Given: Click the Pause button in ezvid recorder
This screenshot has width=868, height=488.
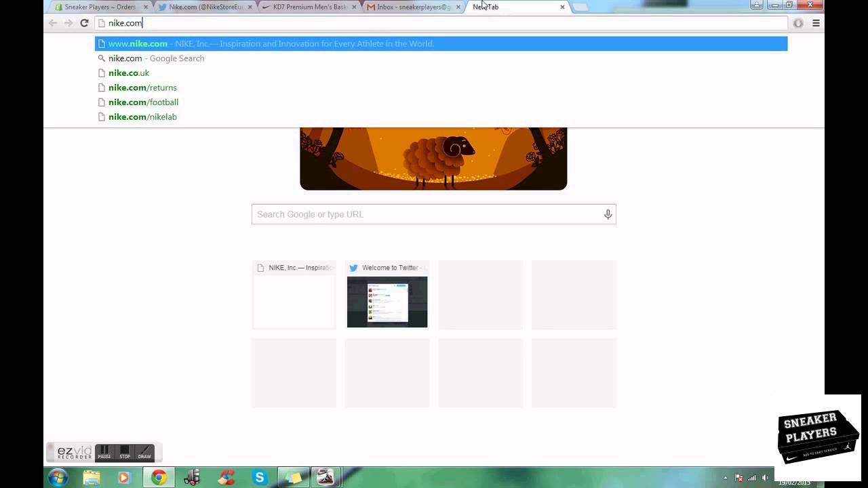Looking at the screenshot, I should tap(104, 452).
